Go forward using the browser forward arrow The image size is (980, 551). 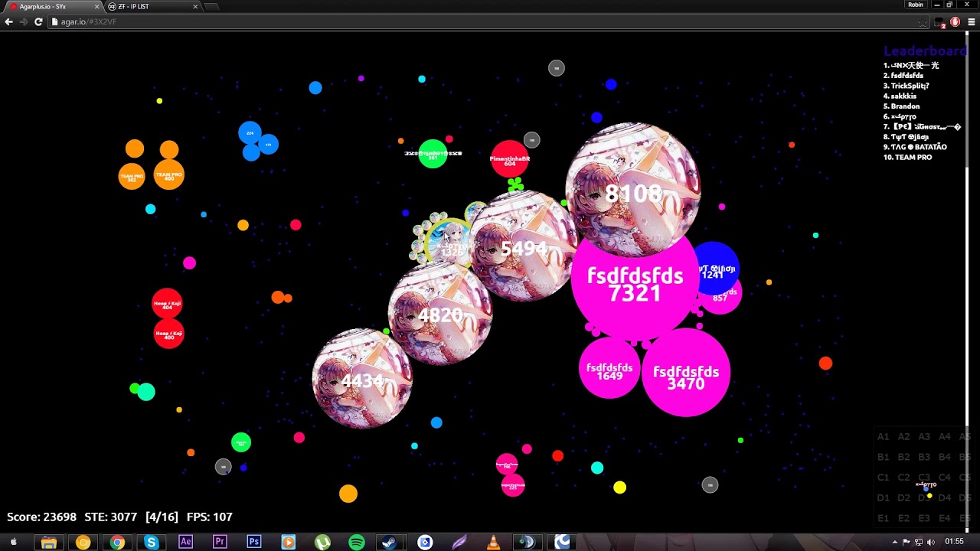24,22
